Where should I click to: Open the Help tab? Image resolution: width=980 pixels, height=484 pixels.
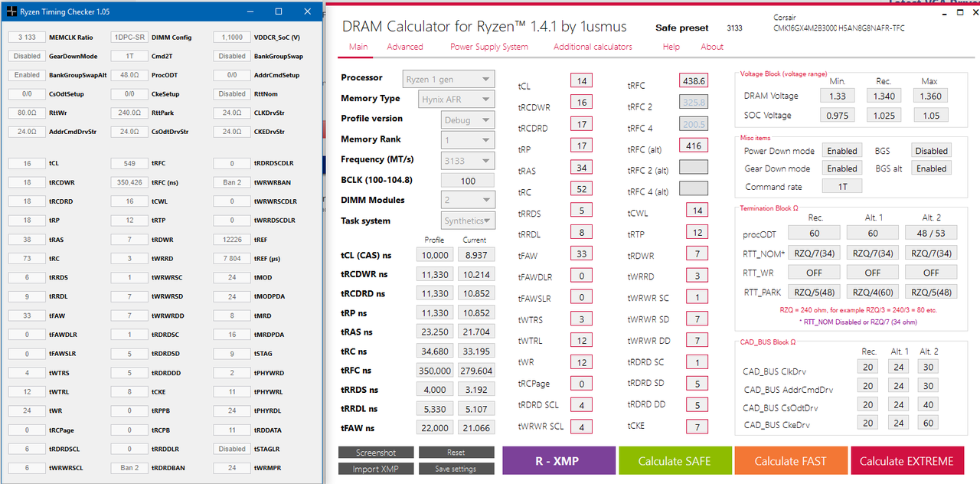point(671,47)
